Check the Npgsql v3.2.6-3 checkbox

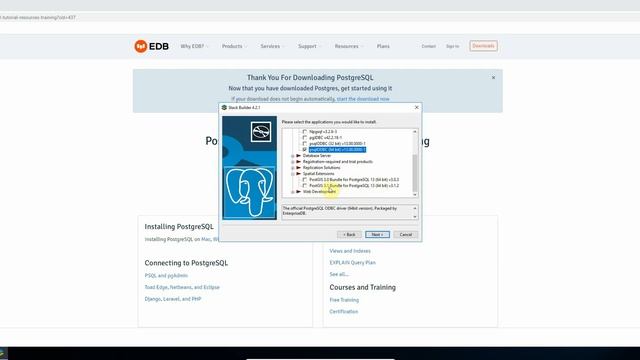click(304, 132)
